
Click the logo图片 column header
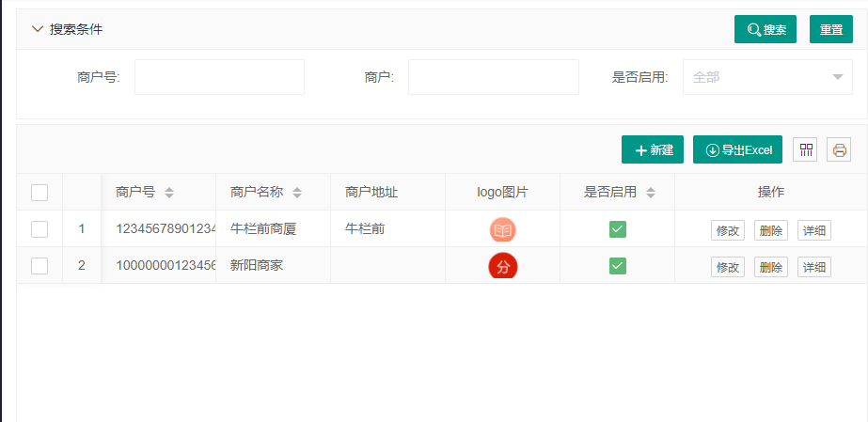502,193
